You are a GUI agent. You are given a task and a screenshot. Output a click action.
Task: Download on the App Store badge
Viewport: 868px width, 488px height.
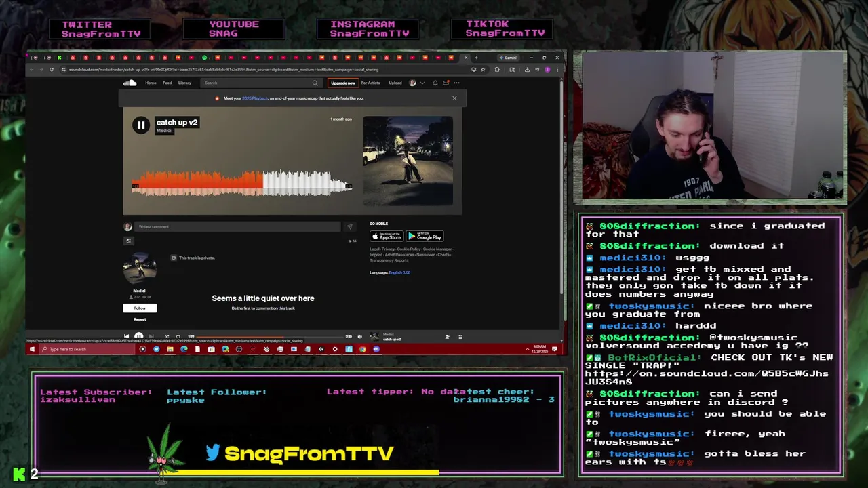coord(387,237)
